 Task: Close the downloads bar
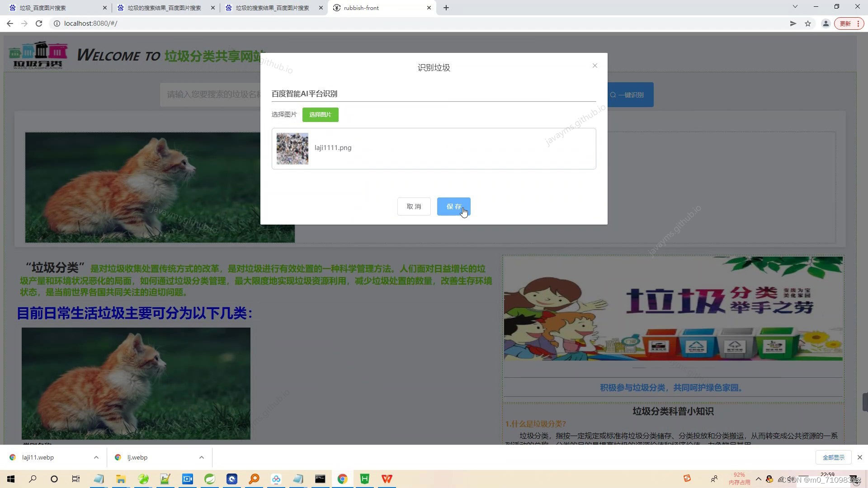860,457
